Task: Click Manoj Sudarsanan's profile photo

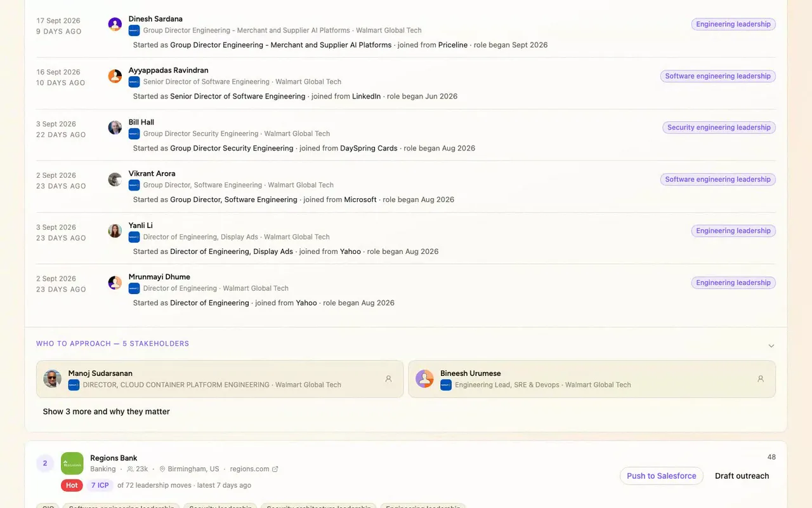Action: click(x=53, y=379)
